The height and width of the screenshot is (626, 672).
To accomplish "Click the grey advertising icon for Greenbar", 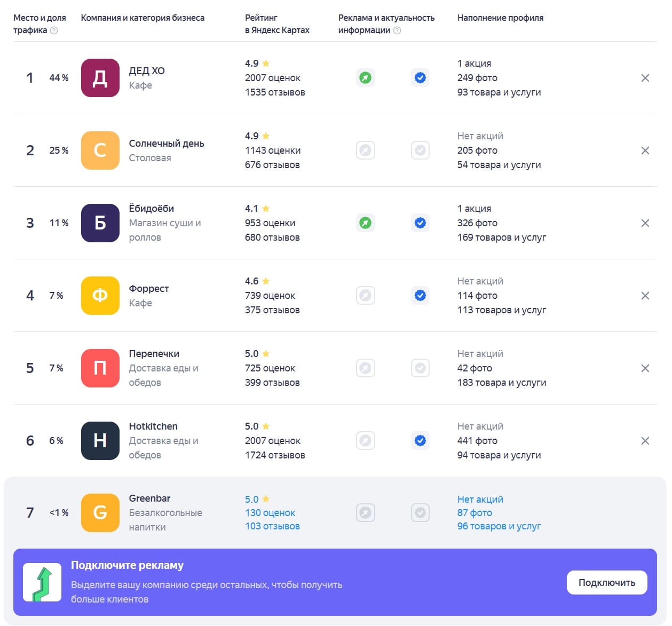I will pyautogui.click(x=366, y=513).
